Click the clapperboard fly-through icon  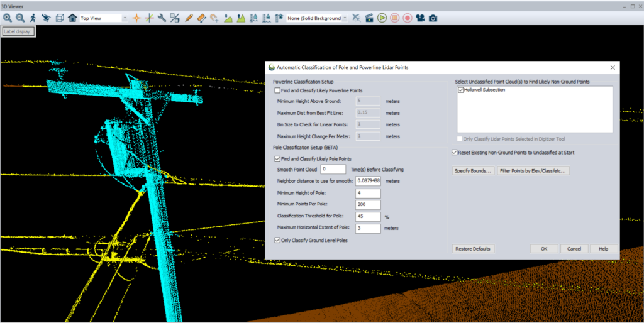pyautogui.click(x=369, y=18)
